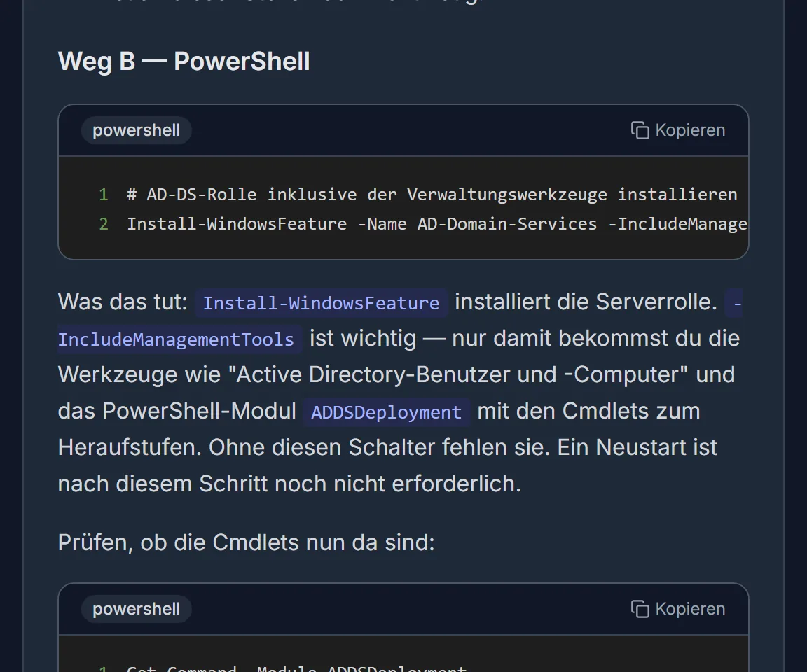Click code line 2 "Install-WindowsFeature -Name AD-Domain-Services"
Viewport: 807px width, 672px height.
361,224
